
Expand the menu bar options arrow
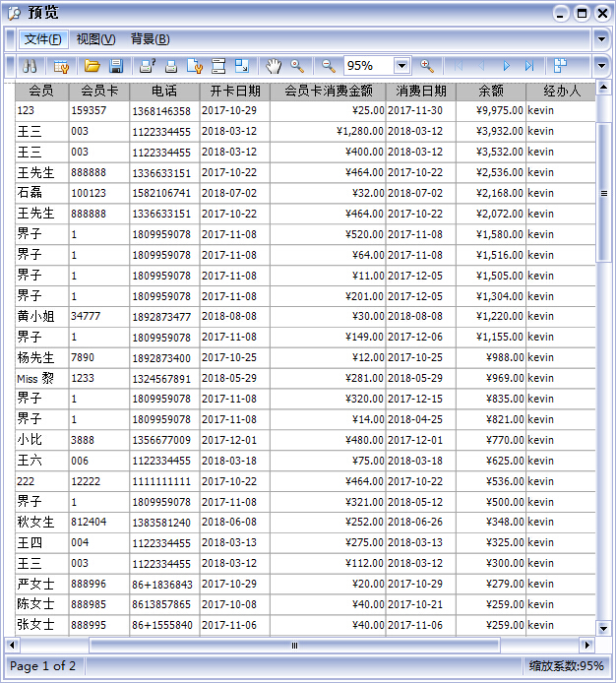click(x=601, y=39)
